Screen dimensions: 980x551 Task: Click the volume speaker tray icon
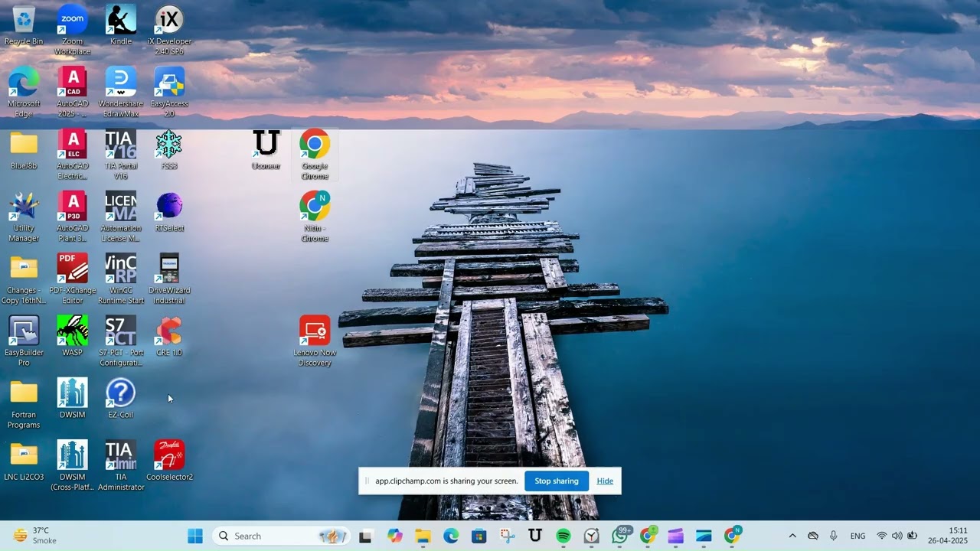click(x=897, y=536)
